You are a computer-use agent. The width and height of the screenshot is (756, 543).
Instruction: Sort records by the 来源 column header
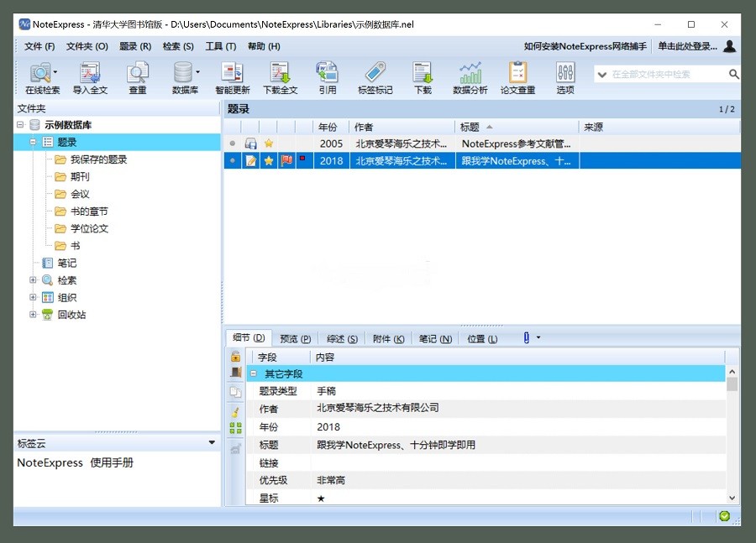659,127
